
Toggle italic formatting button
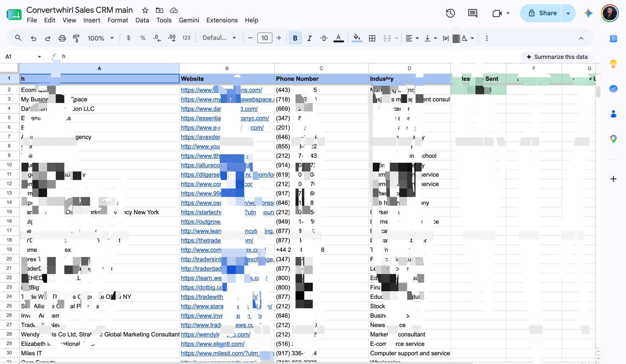(x=309, y=38)
